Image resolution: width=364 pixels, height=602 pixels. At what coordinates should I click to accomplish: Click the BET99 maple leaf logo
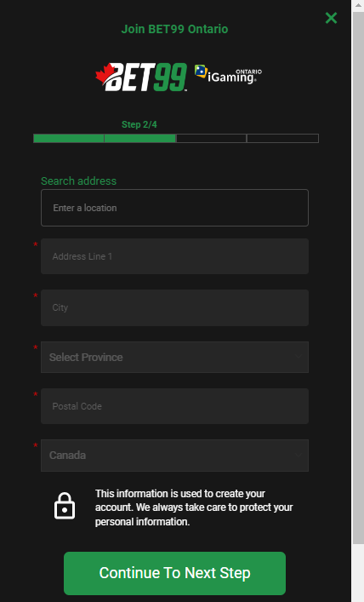[141, 77]
